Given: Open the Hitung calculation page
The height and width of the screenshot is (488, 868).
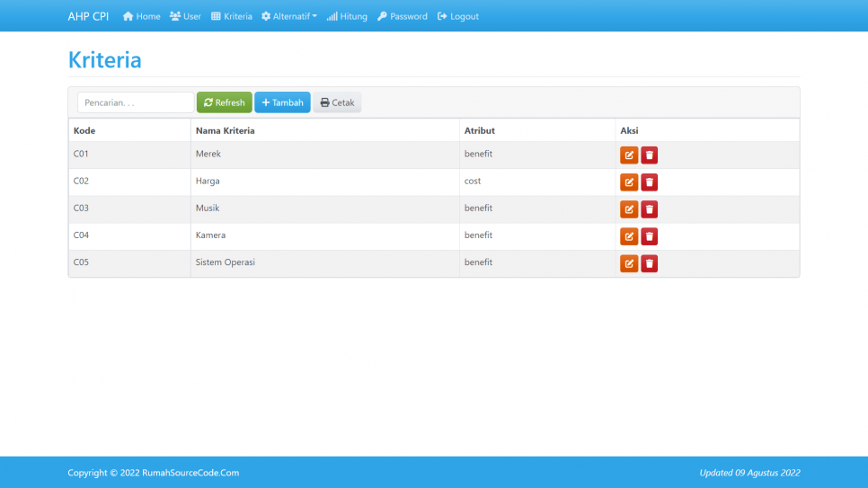Looking at the screenshot, I should click(347, 16).
